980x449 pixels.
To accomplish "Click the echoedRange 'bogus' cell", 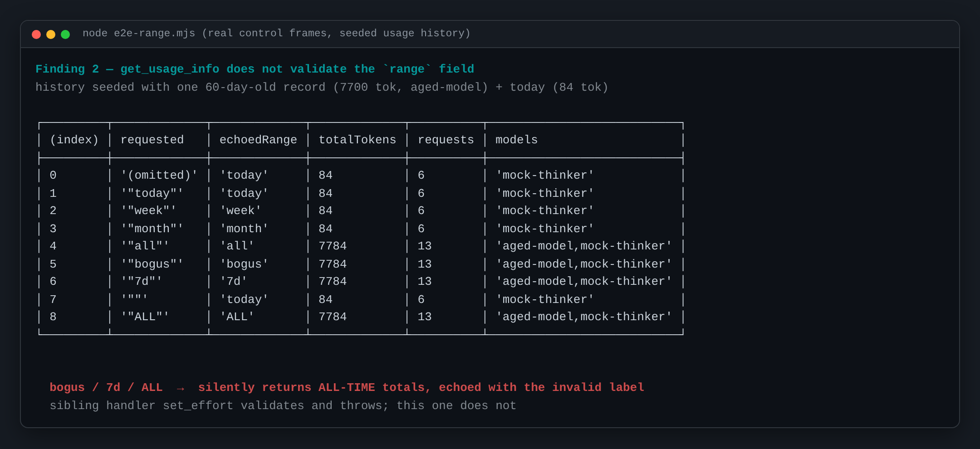I will point(244,264).
